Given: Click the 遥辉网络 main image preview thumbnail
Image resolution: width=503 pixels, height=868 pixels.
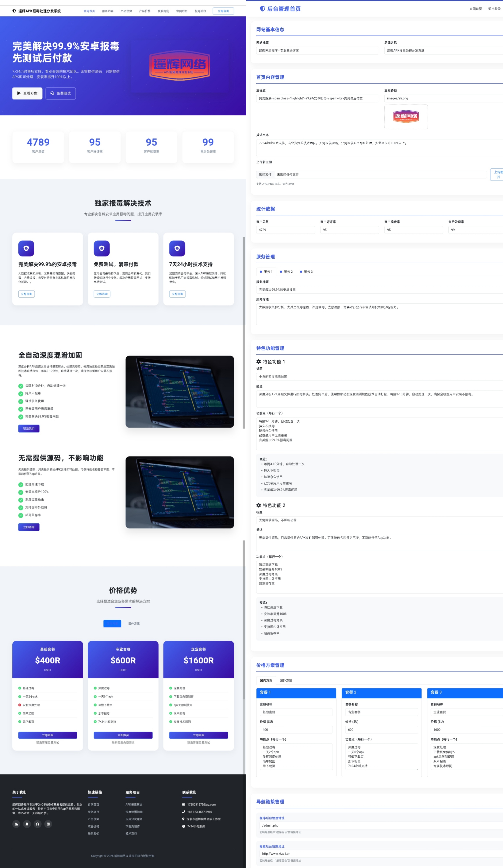Looking at the screenshot, I should (406, 117).
